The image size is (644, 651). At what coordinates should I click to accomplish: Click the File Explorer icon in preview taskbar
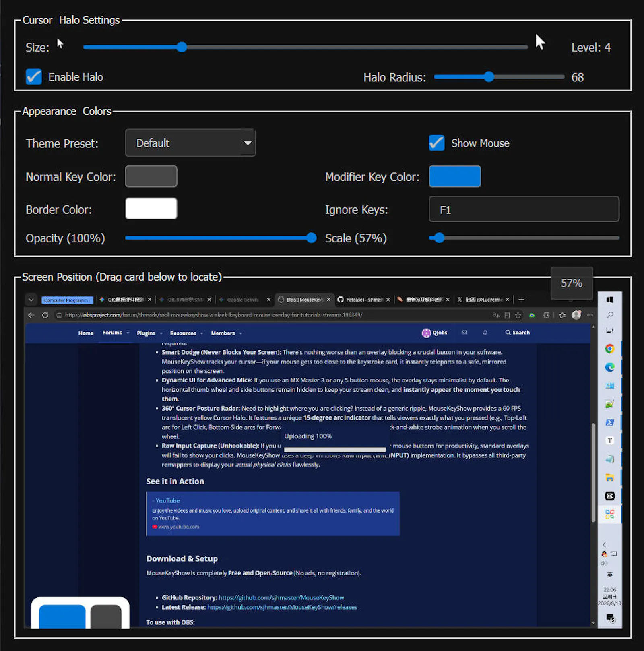click(x=610, y=477)
